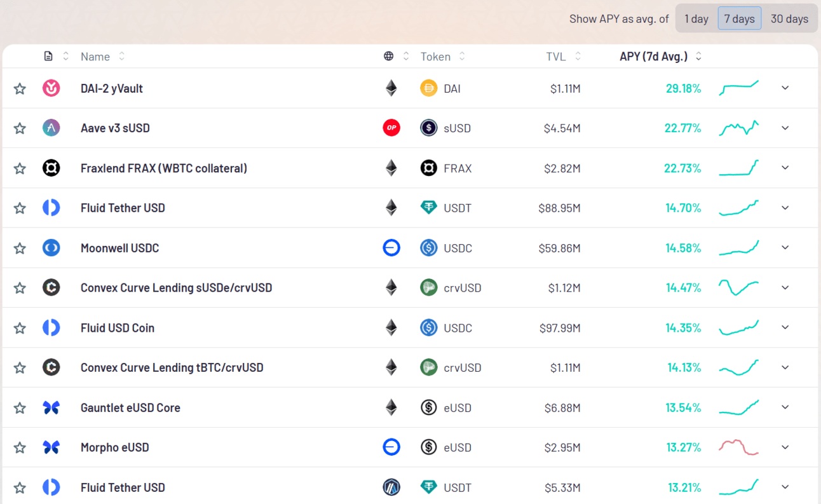Click Ethereum network icon in DAI-2 row
The width and height of the screenshot is (821, 504).
click(x=391, y=88)
